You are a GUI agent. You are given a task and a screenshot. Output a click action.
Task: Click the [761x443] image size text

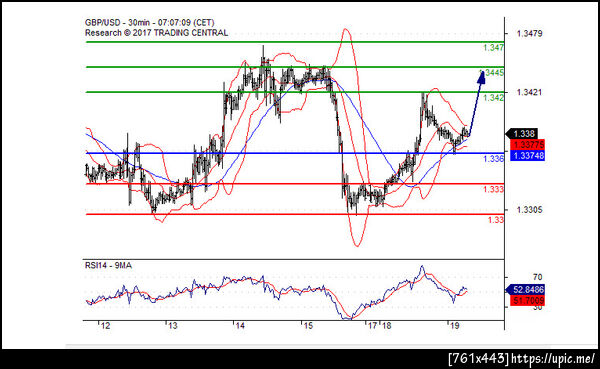click(479, 359)
